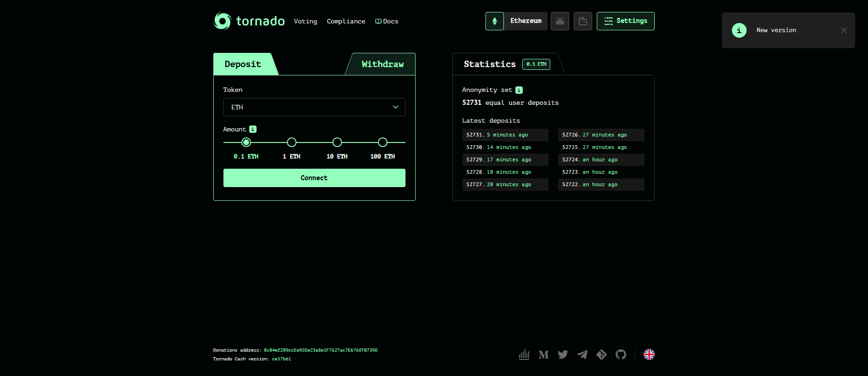Click the 0.1 ETH statistics badge

pyautogui.click(x=536, y=64)
